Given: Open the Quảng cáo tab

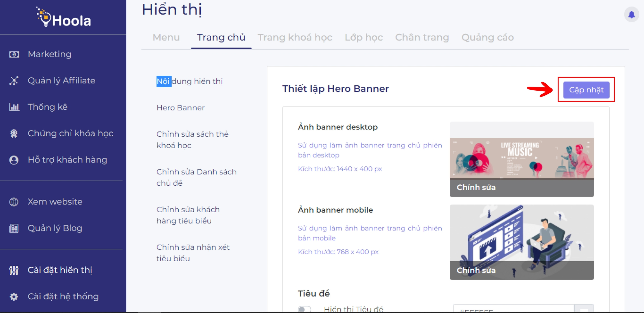Looking at the screenshot, I should tap(487, 37).
